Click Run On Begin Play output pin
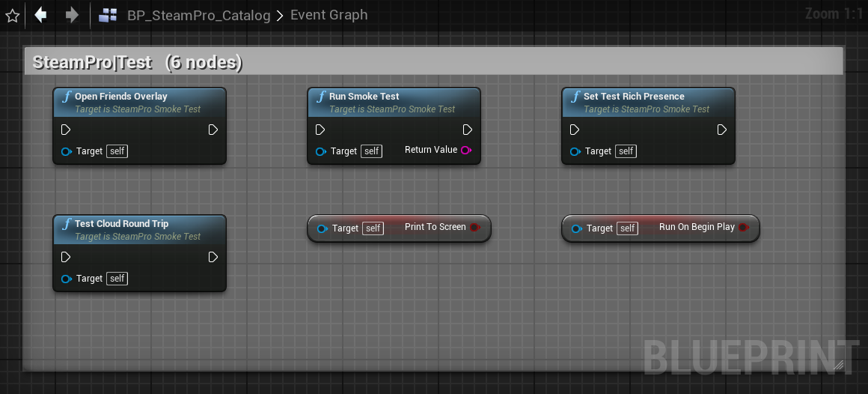Screen dimensions: 868x394 coord(744,227)
